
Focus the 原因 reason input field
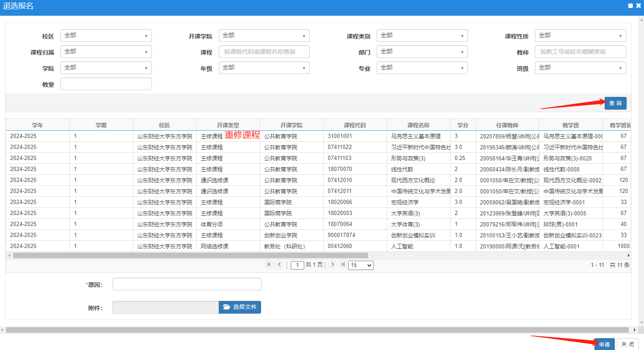coord(187,284)
